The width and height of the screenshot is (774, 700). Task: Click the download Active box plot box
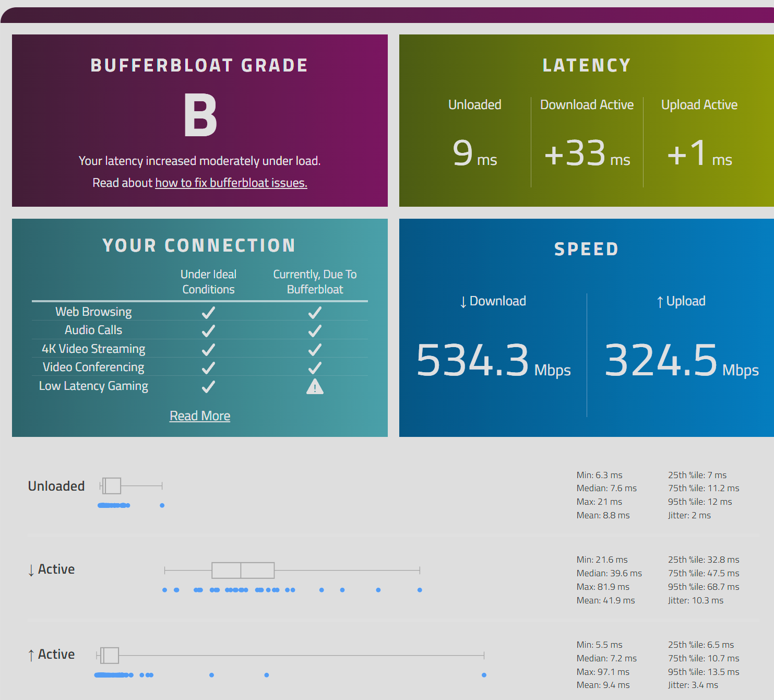point(243,571)
